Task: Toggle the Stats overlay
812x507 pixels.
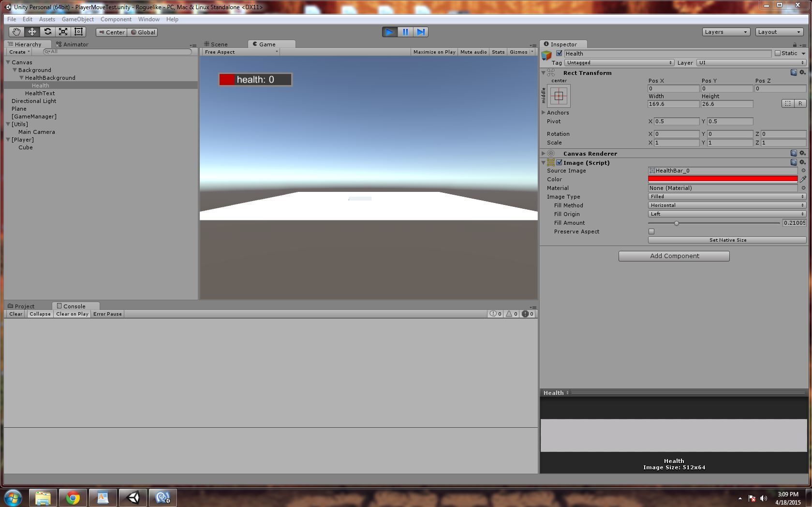Action: tap(498, 52)
